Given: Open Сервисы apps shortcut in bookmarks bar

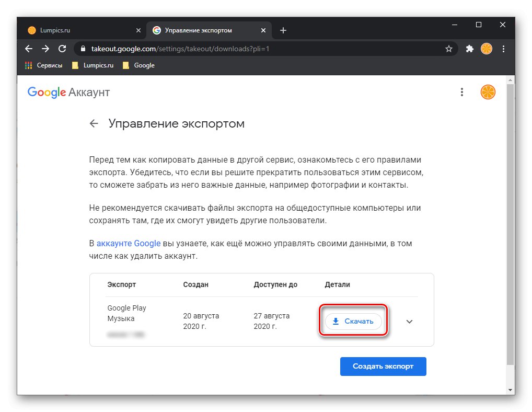Looking at the screenshot, I should tap(44, 65).
